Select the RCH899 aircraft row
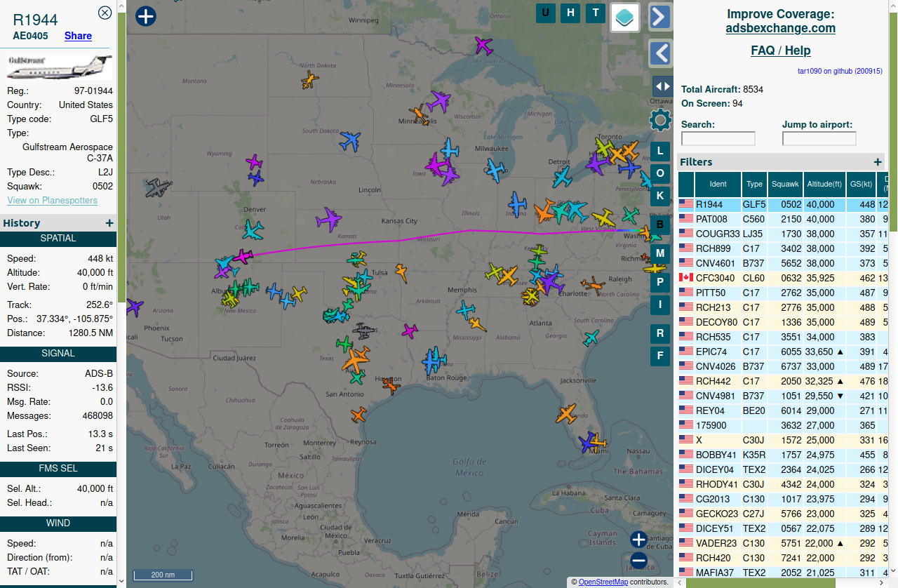This screenshot has height=588, width=898. [782, 248]
